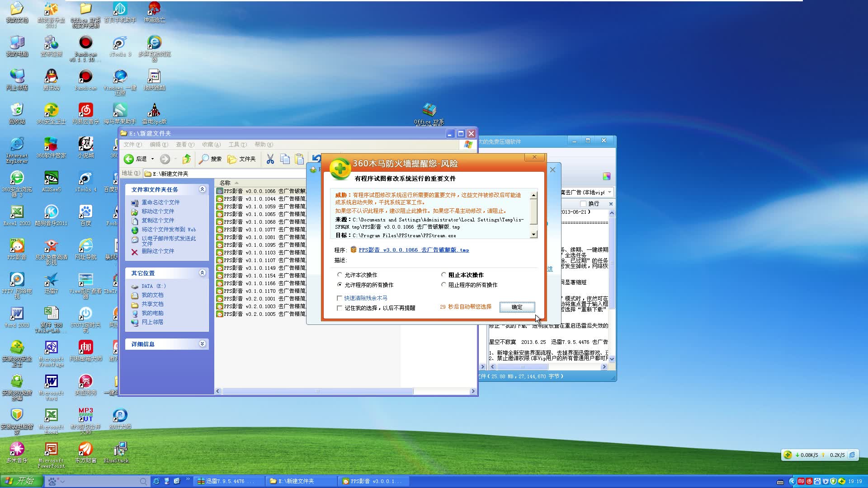The height and width of the screenshot is (488, 868).
Task: Click 360木马防火墙 shield icon
Action: [337, 166]
